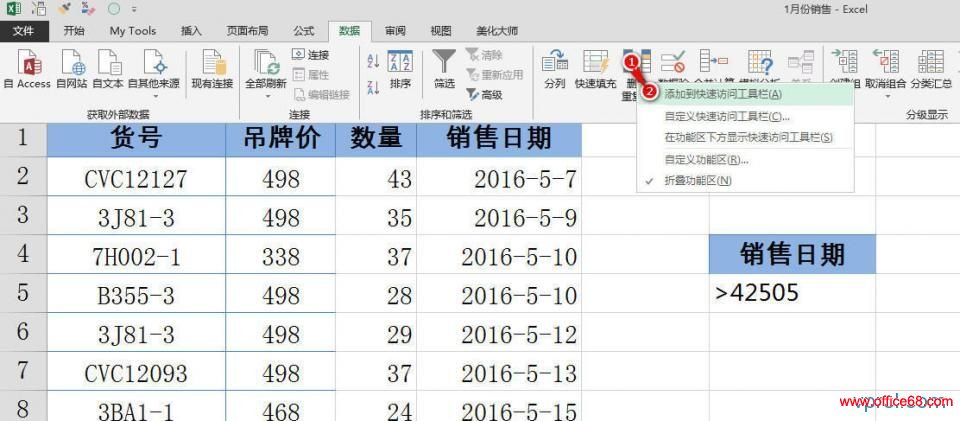Click the 338 price cell
The width and height of the screenshot is (960, 421).
point(280,255)
